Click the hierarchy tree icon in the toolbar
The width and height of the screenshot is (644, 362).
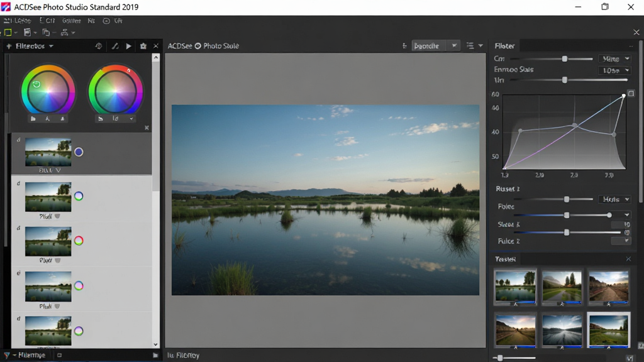click(x=65, y=33)
